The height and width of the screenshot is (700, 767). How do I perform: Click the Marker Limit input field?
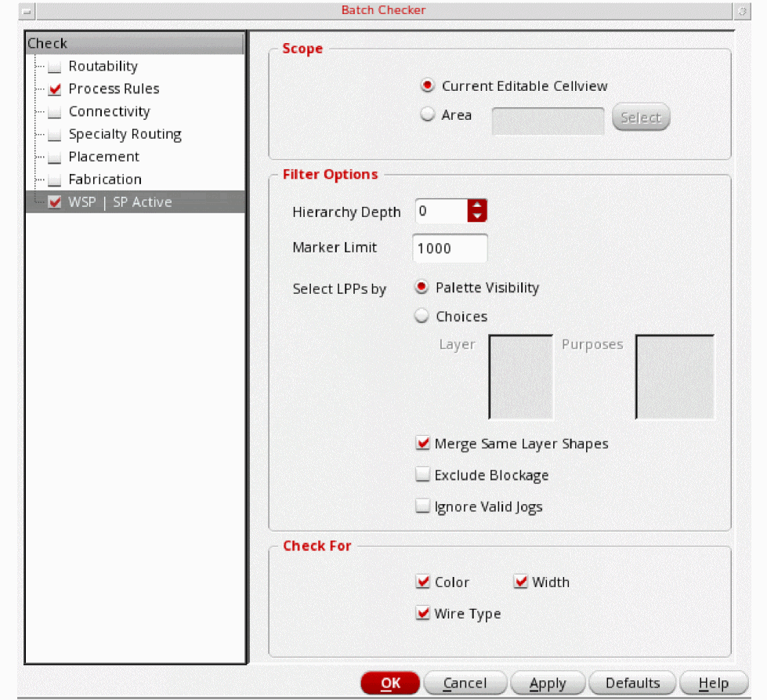click(x=450, y=248)
